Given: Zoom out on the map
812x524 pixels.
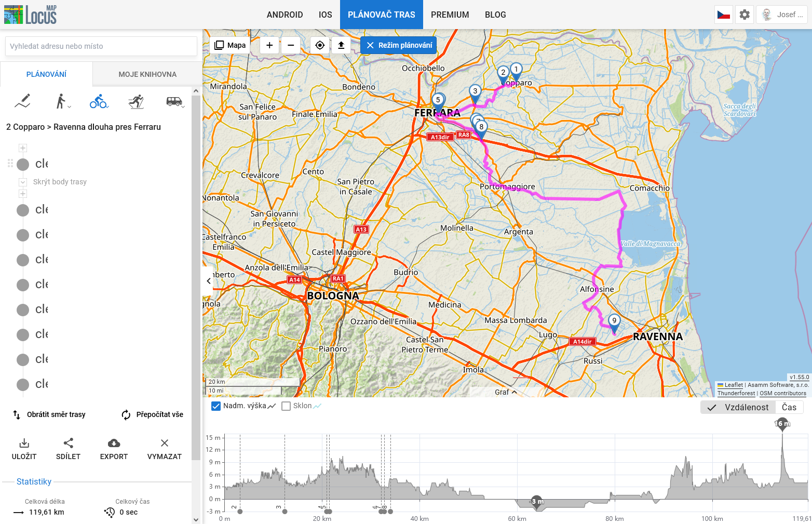Looking at the screenshot, I should 291,45.
